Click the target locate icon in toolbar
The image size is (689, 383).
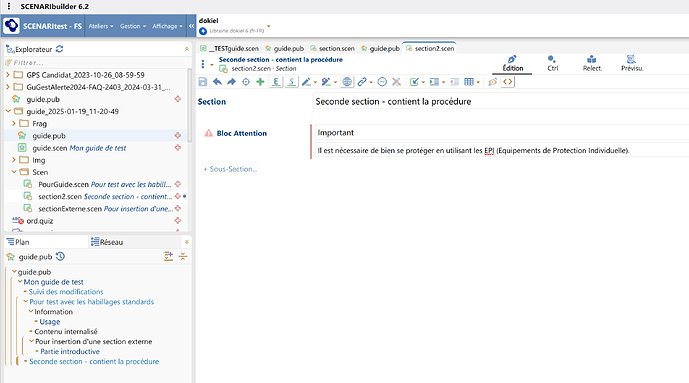(246, 82)
